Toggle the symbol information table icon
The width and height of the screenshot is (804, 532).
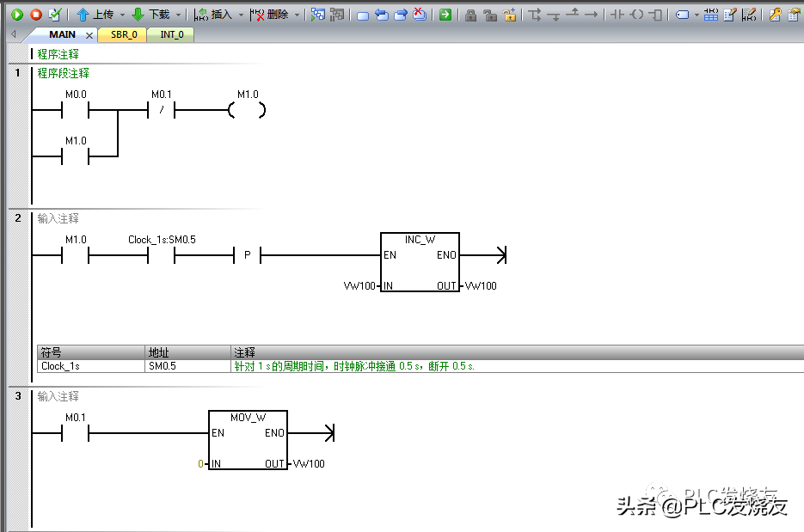[711, 15]
